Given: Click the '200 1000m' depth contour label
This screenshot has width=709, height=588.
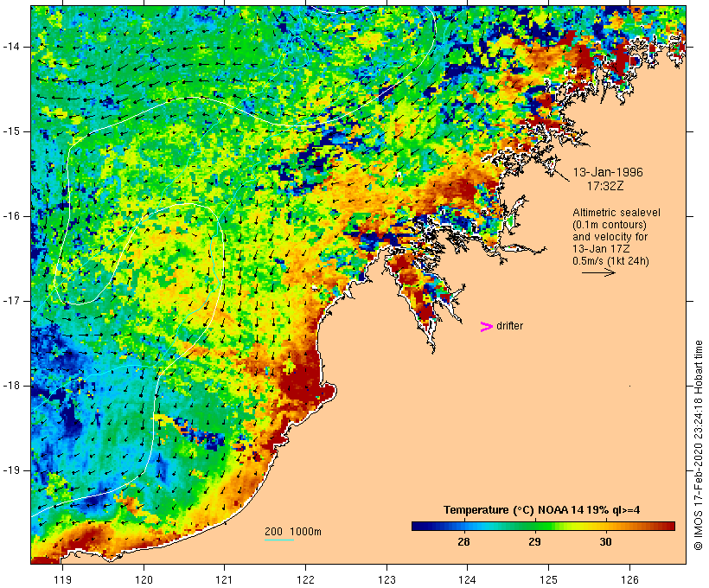Looking at the screenshot, I should pyautogui.click(x=293, y=532).
